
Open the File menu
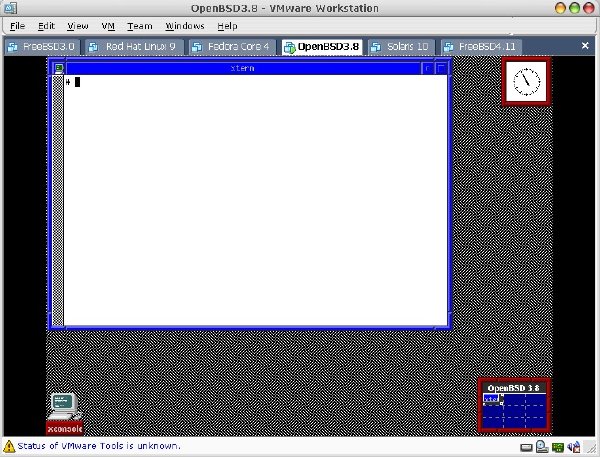[17, 26]
